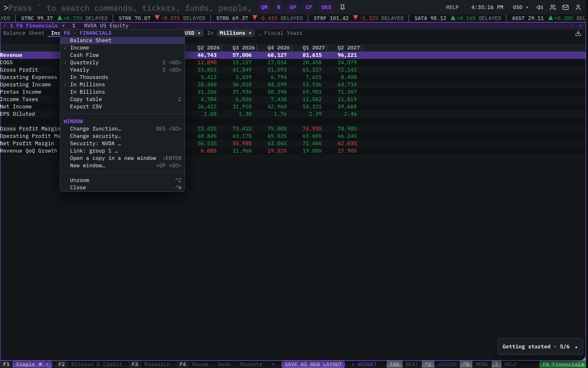This screenshot has height=368, width=588.
Task: Choose the Quarterly period option
Action: pyautogui.click(x=122, y=63)
